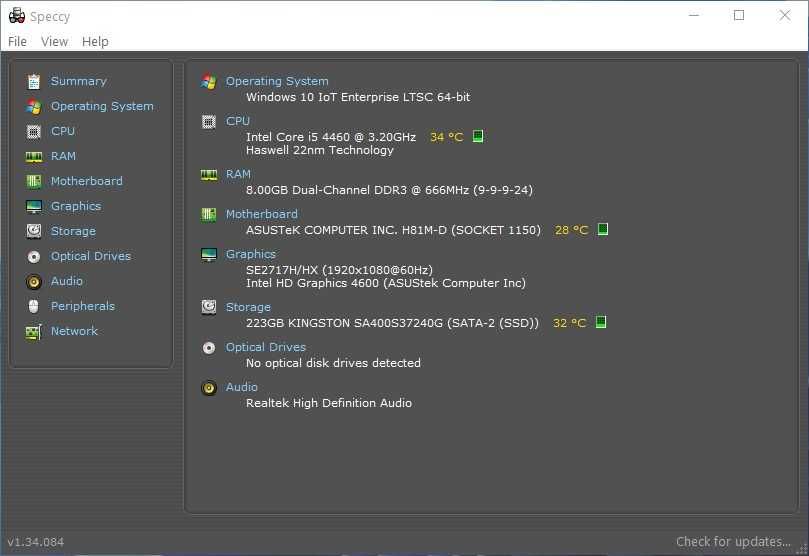Click green temperature indicator next to CPU 34 °C
The height and width of the screenshot is (556, 809).
[478, 136]
